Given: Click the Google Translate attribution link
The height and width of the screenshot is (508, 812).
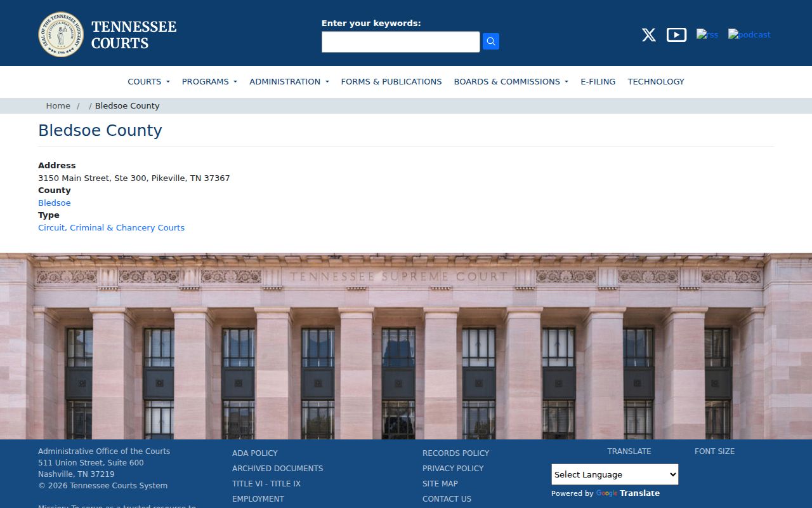Looking at the screenshot, I should pyautogui.click(x=628, y=493).
